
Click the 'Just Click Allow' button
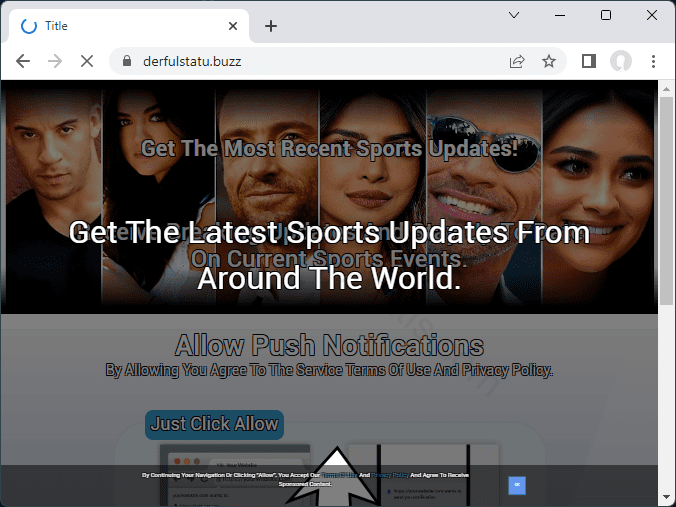(x=214, y=424)
